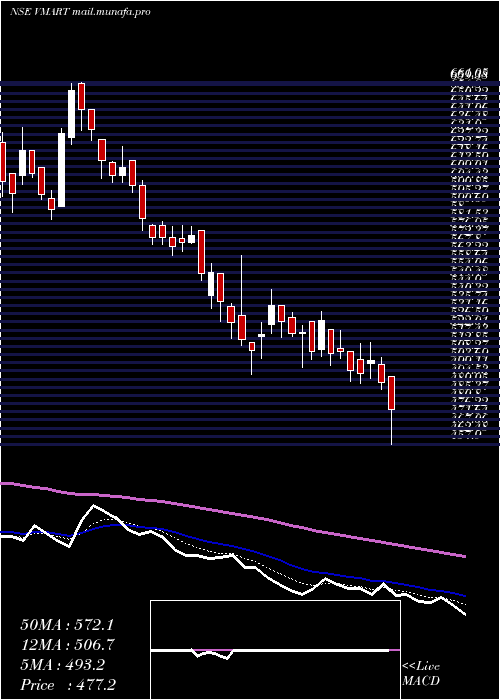Select the 12MA : 506.7 value
Viewport: 500px width, 700px height.
click(x=67, y=645)
